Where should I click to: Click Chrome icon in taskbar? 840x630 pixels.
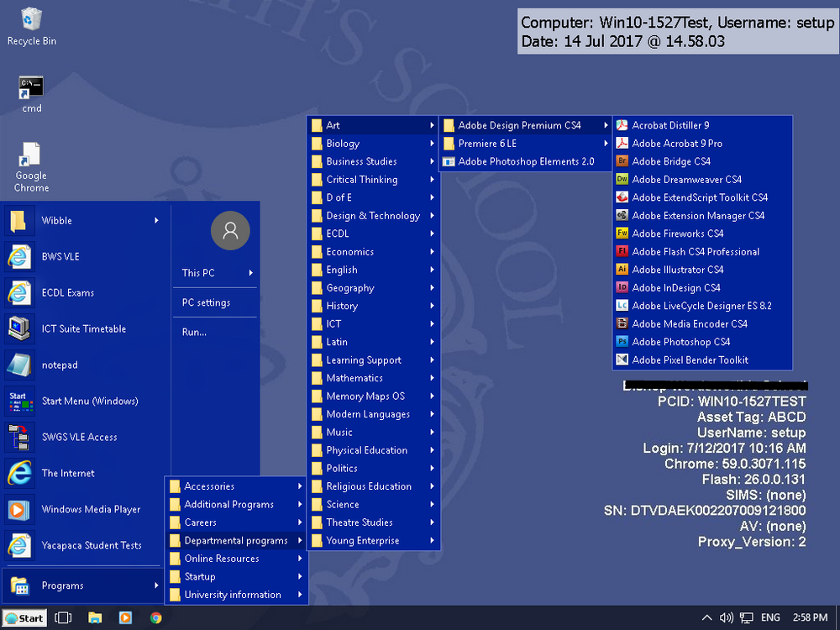(156, 617)
